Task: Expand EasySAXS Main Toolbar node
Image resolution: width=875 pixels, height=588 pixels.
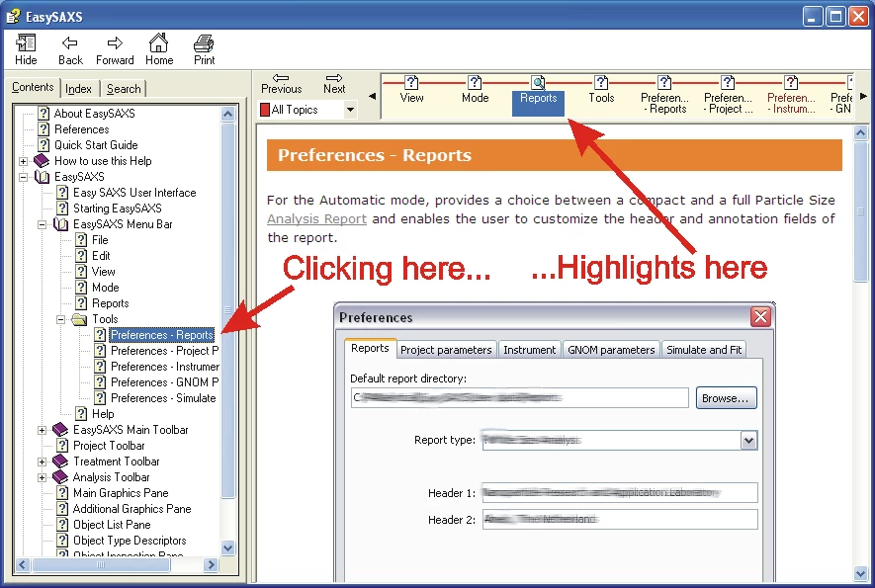Action: [x=42, y=430]
